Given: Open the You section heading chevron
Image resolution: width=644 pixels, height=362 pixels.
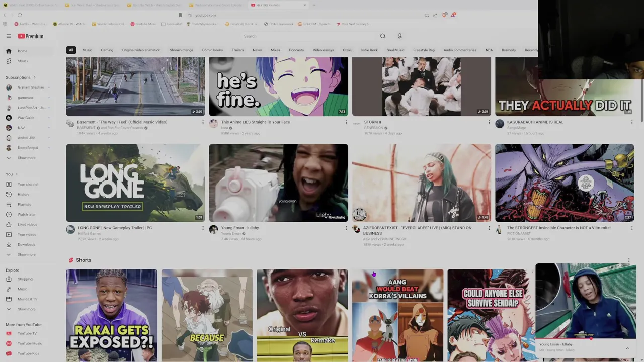Looking at the screenshot, I should point(17,174).
